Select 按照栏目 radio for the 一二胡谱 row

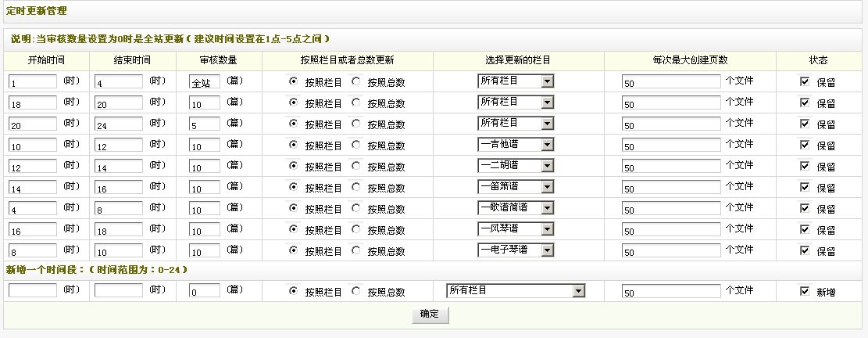click(x=294, y=166)
